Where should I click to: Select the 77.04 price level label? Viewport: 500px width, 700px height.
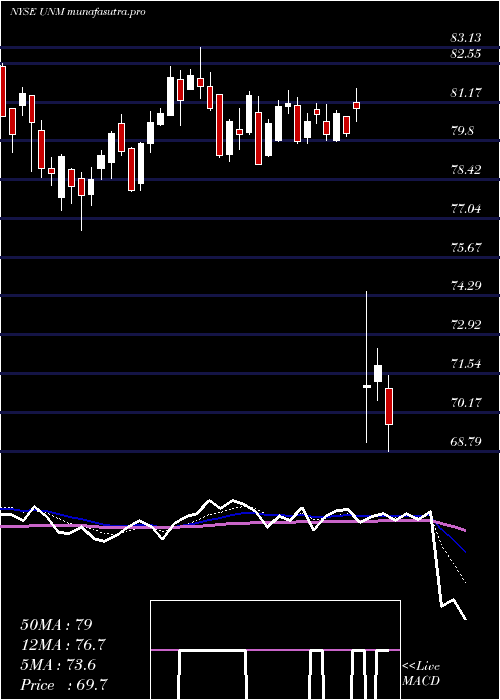pos(466,208)
